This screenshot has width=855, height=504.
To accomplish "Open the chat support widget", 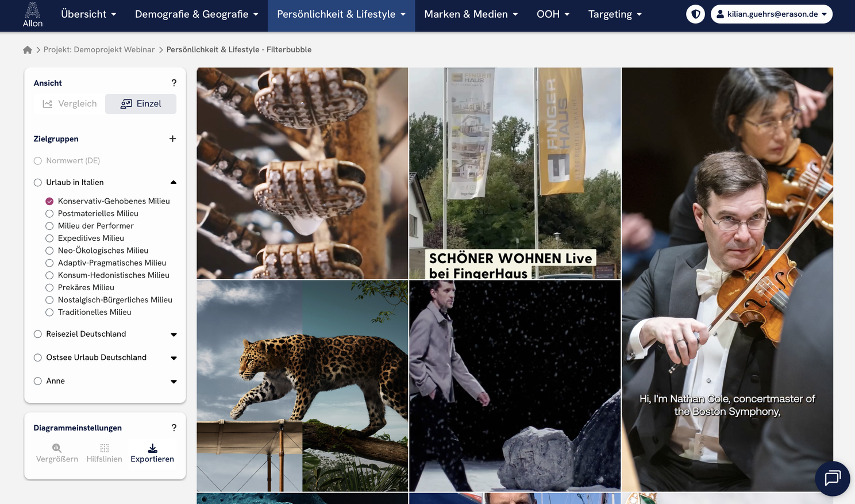I will [x=832, y=478].
